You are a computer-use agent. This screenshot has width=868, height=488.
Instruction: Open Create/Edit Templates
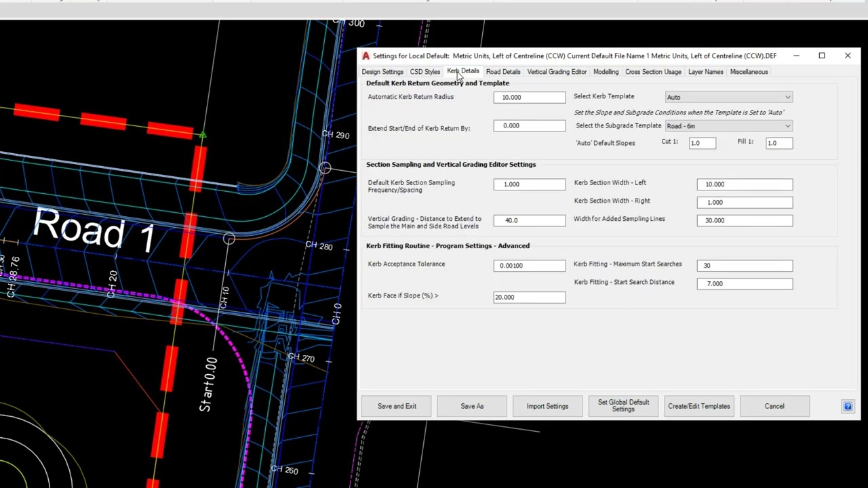tap(698, 406)
